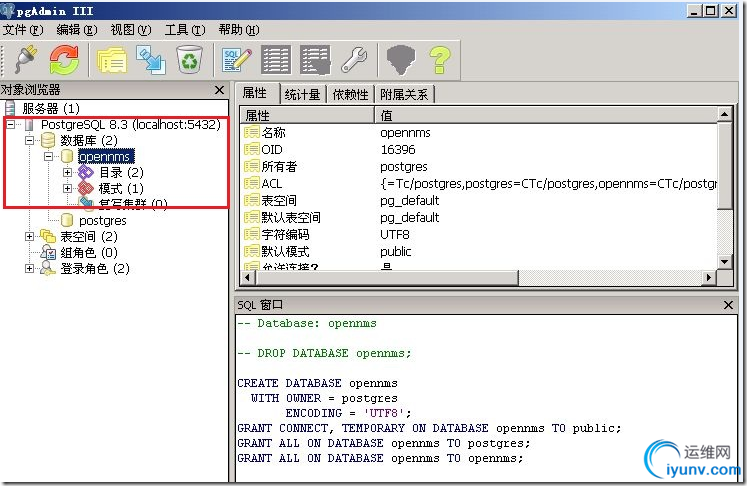Expand the 登录角色 (2) node
This screenshot has height=486, width=747.
(x=30, y=268)
